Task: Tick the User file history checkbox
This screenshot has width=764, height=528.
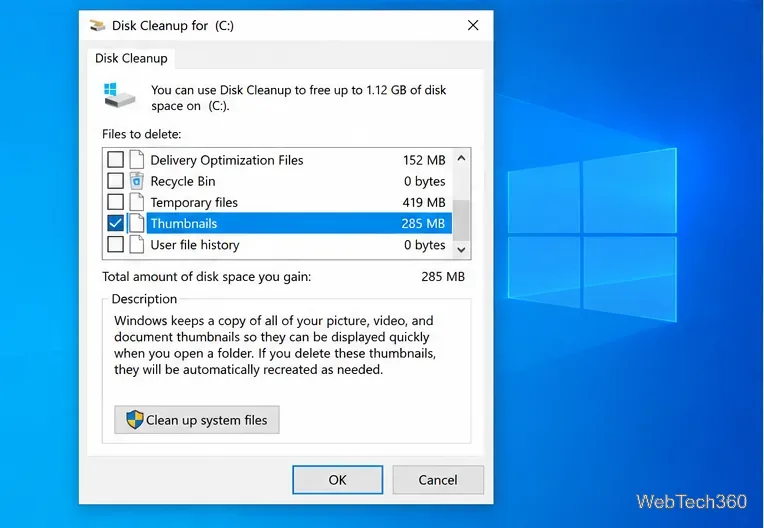Action: point(115,244)
